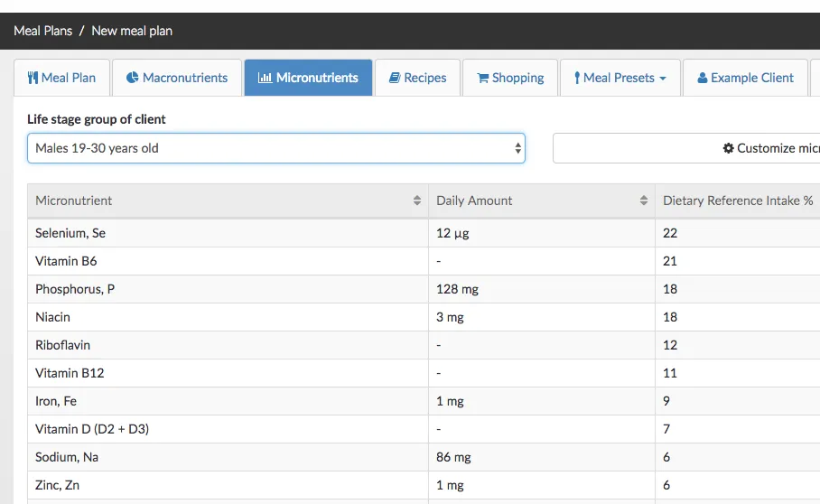Click the Dietary Reference Intake % header
The height and width of the screenshot is (504, 820).
tap(737, 201)
